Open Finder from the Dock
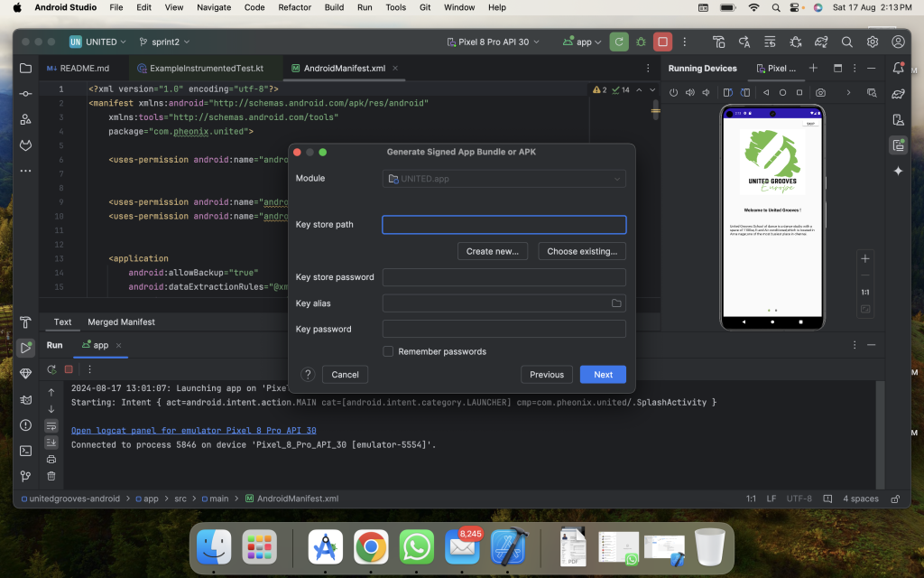 point(213,546)
